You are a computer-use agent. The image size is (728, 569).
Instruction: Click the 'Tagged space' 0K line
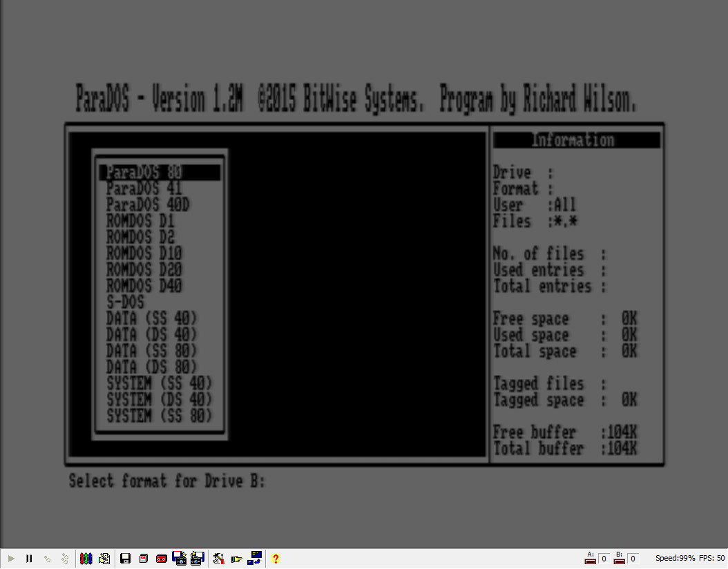click(x=565, y=400)
